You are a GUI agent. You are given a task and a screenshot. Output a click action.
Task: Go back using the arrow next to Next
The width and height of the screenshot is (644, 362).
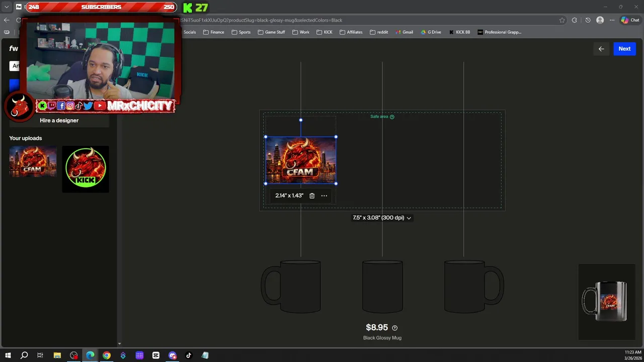(601, 49)
